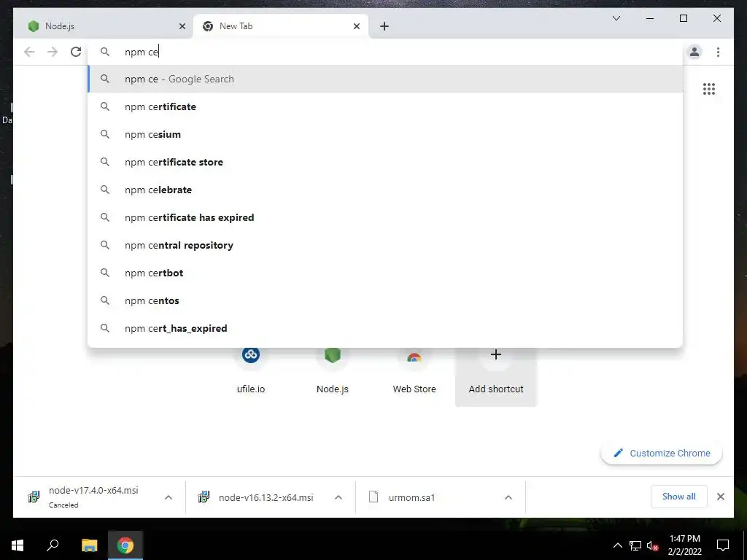
Task: Select the 'npm certificate store' suggestion
Action: [x=385, y=162]
